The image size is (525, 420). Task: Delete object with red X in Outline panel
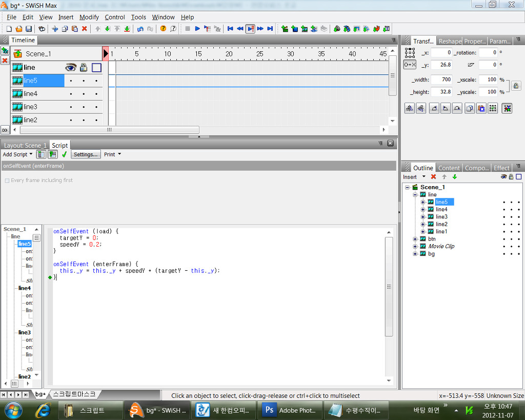(x=434, y=177)
